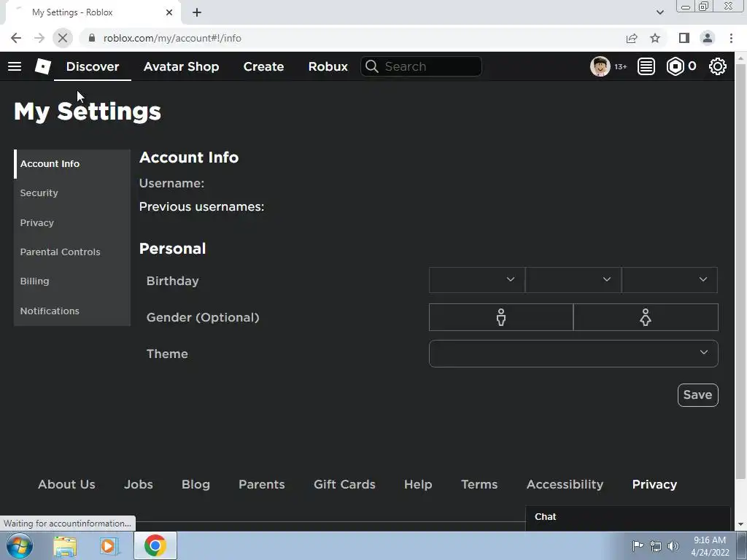Click into the Search field
The width and height of the screenshot is (747, 560).
coord(421,66)
